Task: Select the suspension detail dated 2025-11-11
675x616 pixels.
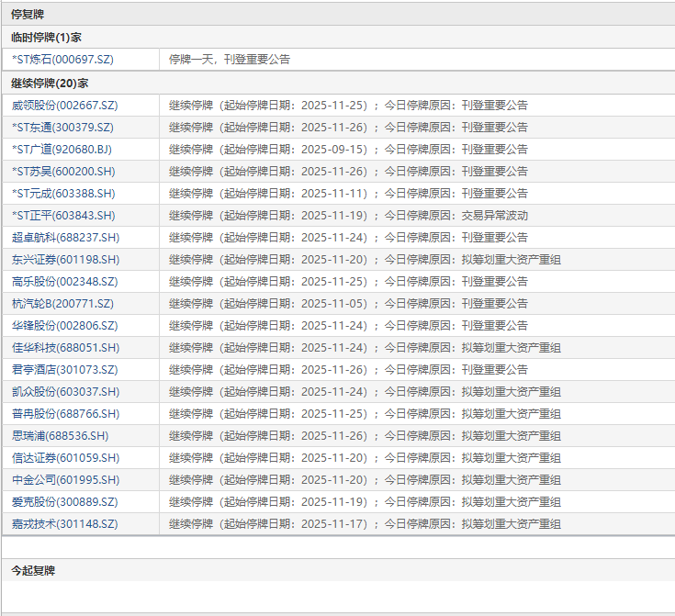Action: 348,194
